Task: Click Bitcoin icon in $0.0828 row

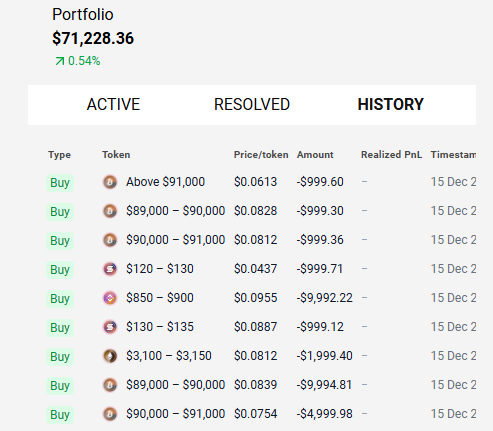Action: [x=110, y=211]
